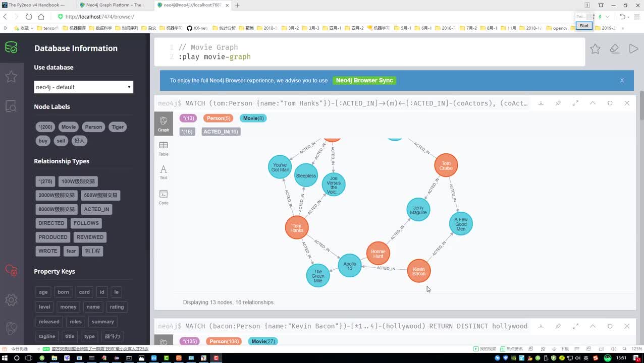Download the Tom Hanks query result
This screenshot has height=363, width=644.
[x=541, y=103]
